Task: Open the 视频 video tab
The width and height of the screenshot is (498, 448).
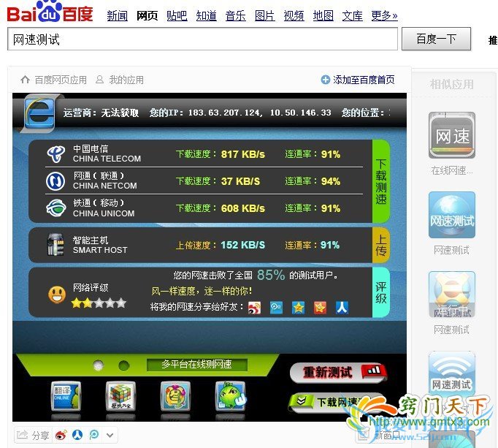Action: 294,15
